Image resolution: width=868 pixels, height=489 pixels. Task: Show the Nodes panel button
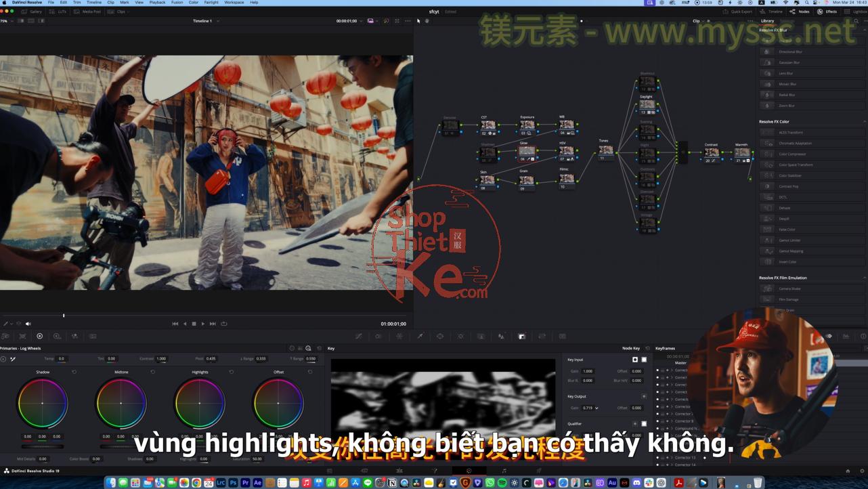coord(800,12)
